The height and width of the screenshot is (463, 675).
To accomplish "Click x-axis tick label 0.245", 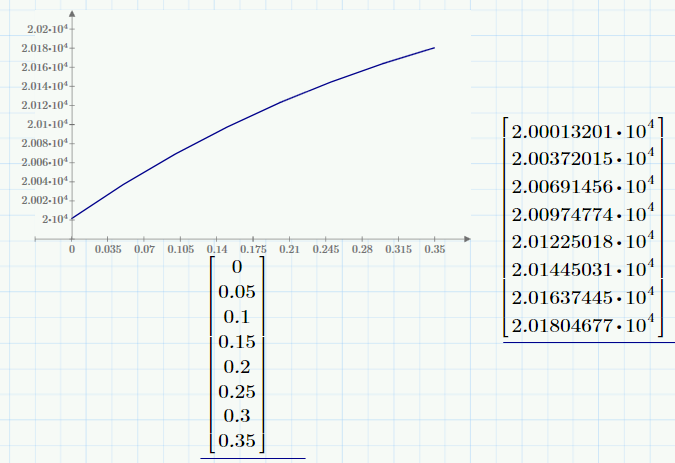I will click(x=326, y=249).
